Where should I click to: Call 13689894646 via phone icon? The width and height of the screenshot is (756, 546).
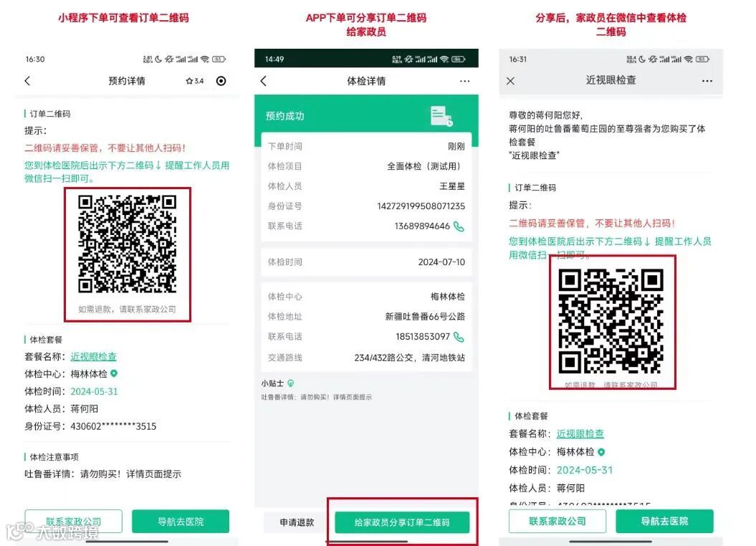[x=459, y=226]
